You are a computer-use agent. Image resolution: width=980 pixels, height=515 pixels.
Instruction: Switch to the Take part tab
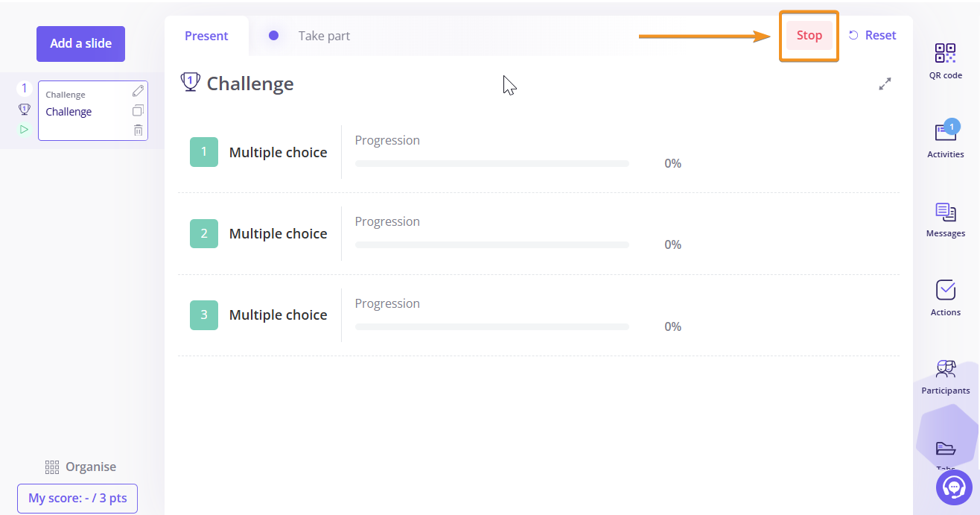pos(324,36)
